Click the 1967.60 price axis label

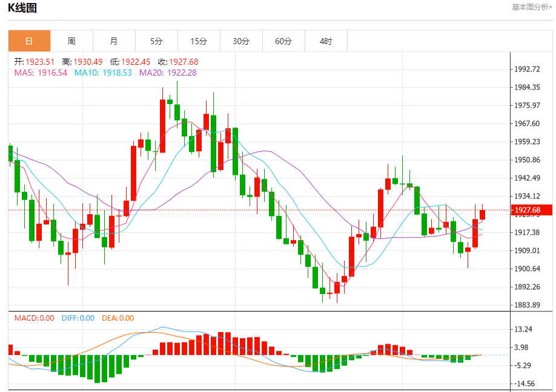[x=528, y=123]
